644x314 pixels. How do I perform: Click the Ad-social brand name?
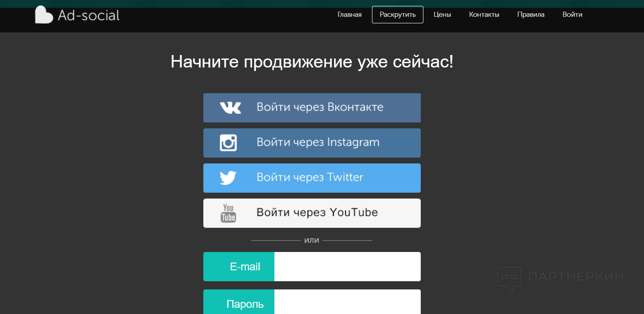[89, 16]
